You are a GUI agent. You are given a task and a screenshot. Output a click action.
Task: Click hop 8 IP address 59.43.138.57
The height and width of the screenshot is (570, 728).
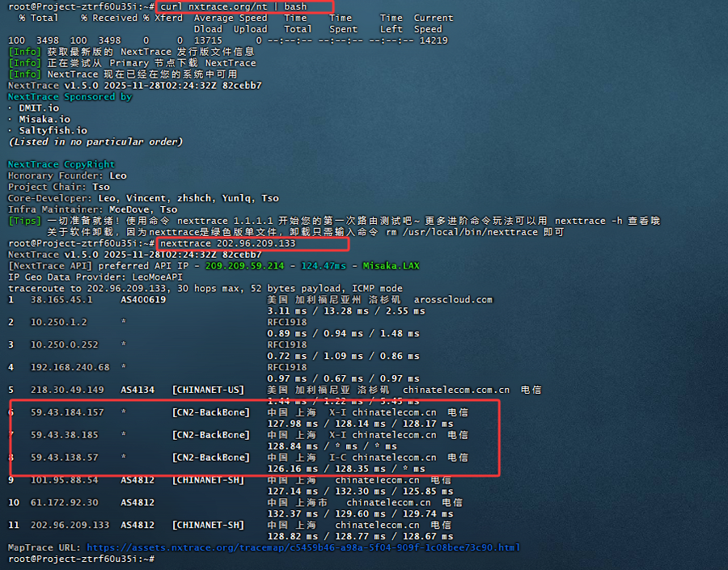coord(65,458)
